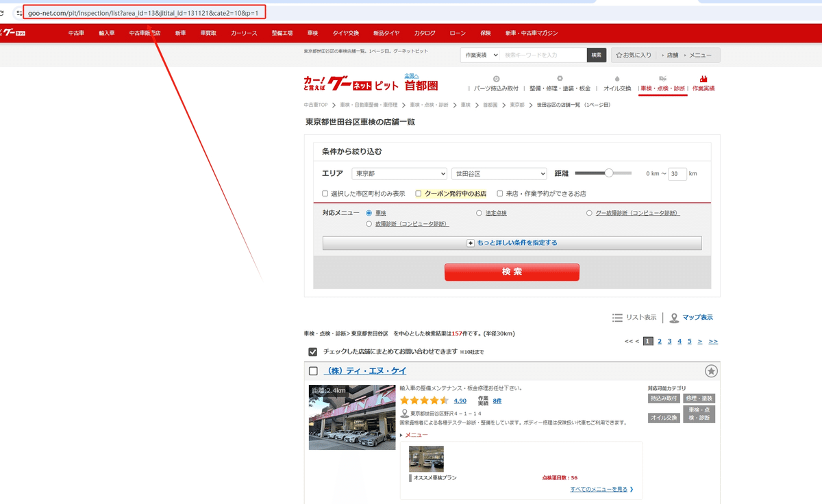Click the dark 検索 button by keyword box
This screenshot has width=822, height=504.
[597, 55]
